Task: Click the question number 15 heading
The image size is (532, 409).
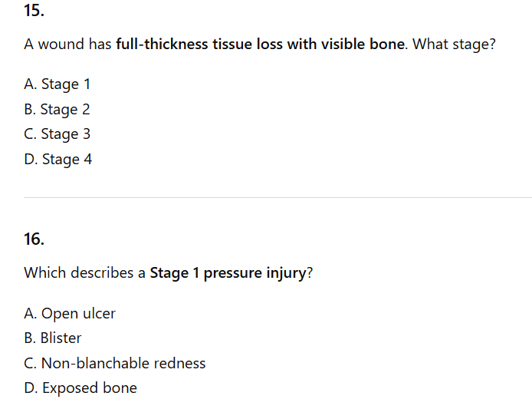Action: [x=34, y=11]
